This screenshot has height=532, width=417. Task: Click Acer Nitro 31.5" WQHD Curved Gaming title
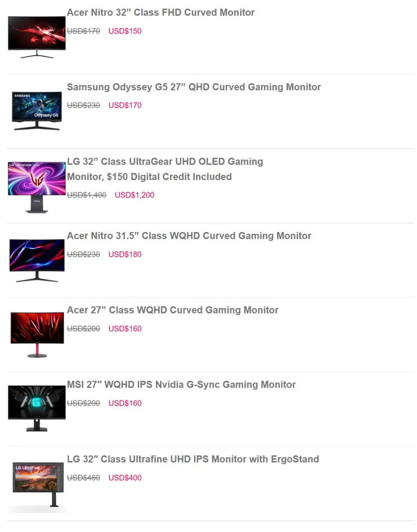pos(189,236)
